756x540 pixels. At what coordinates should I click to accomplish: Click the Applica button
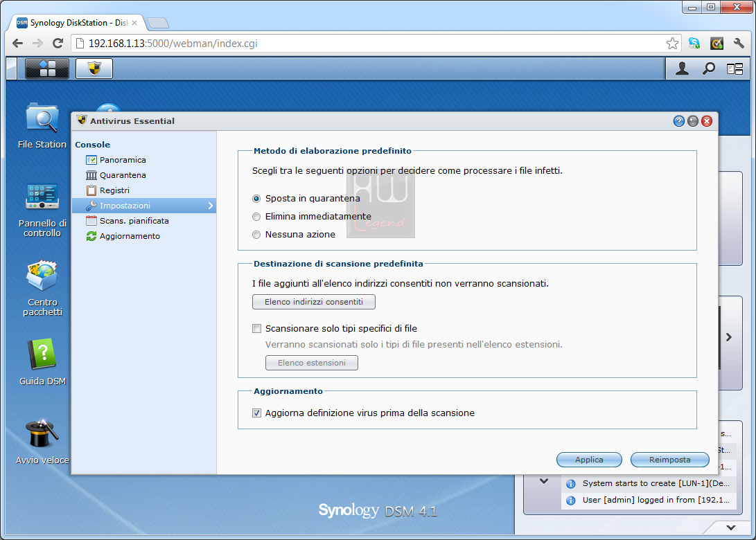point(589,460)
